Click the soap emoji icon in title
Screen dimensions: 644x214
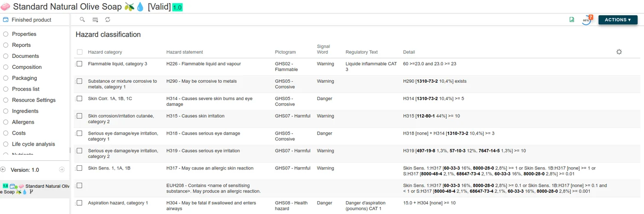coord(6,7)
